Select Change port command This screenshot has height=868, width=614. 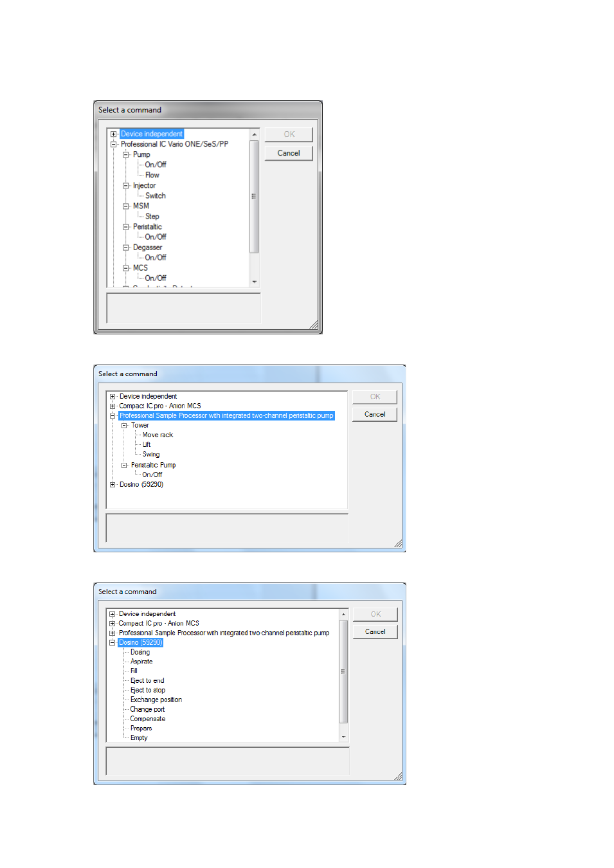pos(147,710)
